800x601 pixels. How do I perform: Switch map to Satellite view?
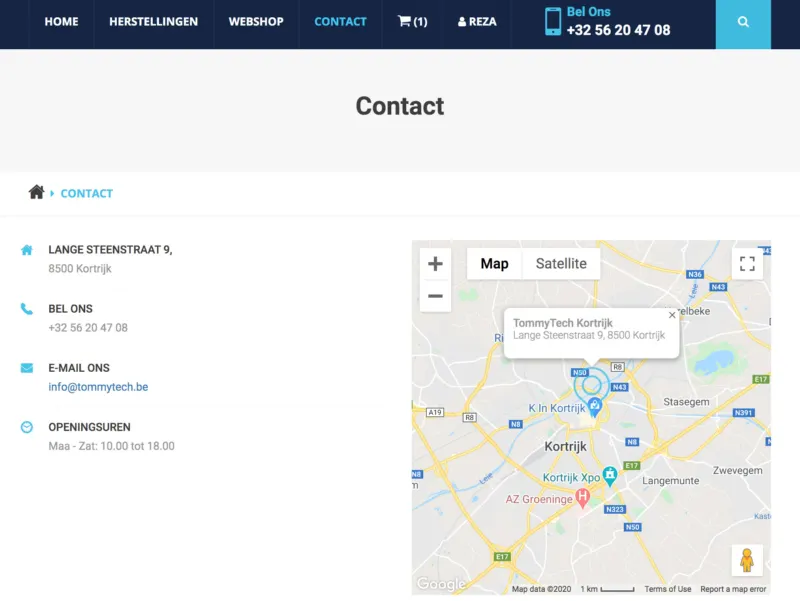coord(561,264)
